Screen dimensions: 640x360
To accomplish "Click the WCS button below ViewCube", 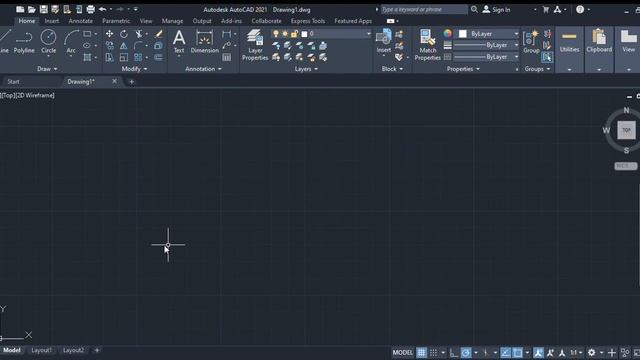I will pos(625,166).
